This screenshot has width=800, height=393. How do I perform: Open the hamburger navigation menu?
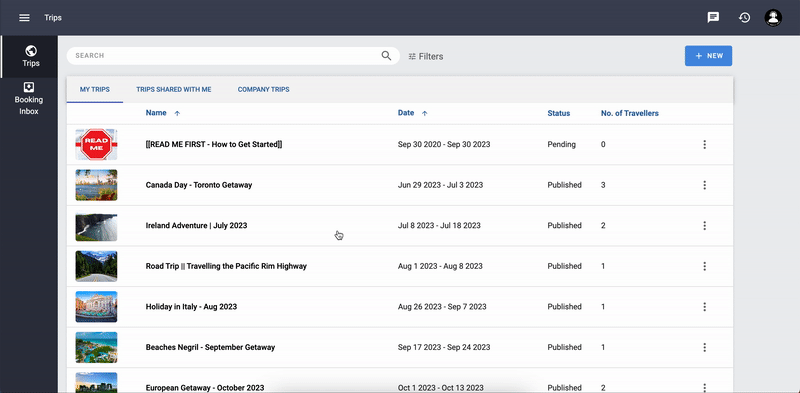tap(24, 18)
